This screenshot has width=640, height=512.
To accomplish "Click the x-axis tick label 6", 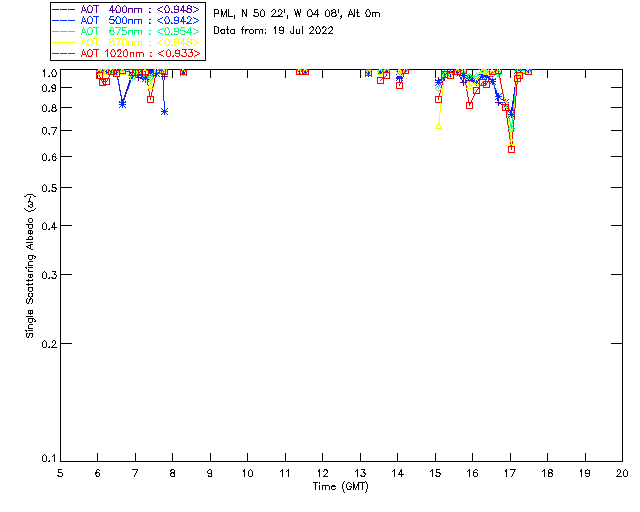I will pos(98,473).
